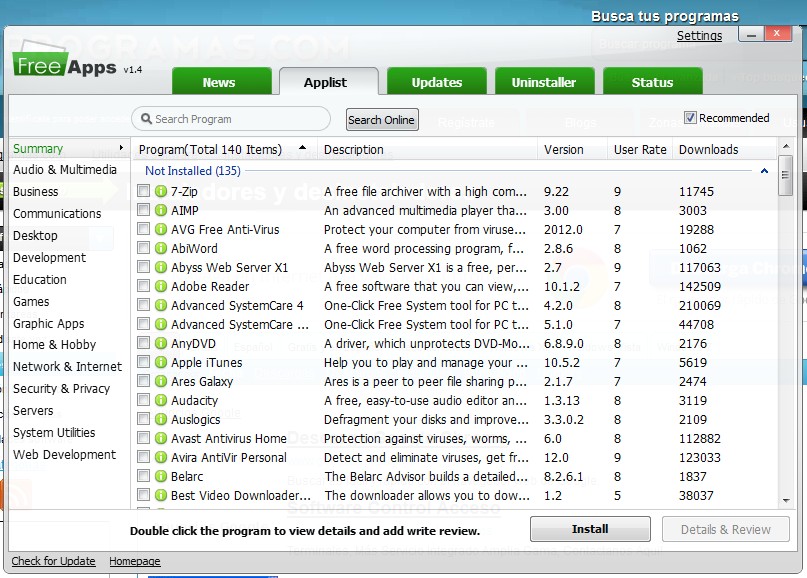Screen dimensions: 807x578
Task: Collapse the Not Installed (135) group
Action: tap(764, 171)
